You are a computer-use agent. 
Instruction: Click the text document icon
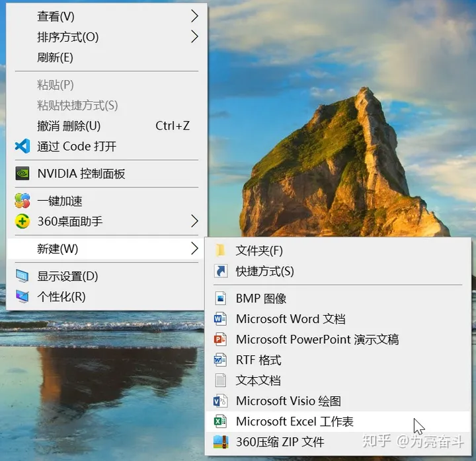pos(221,380)
